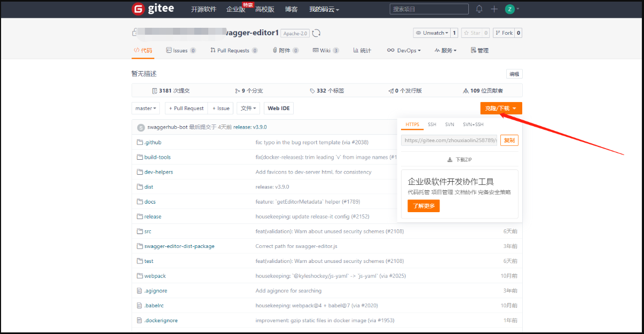Switch to the 代码 tab
Viewport: 644px width, 334px height.
[143, 50]
